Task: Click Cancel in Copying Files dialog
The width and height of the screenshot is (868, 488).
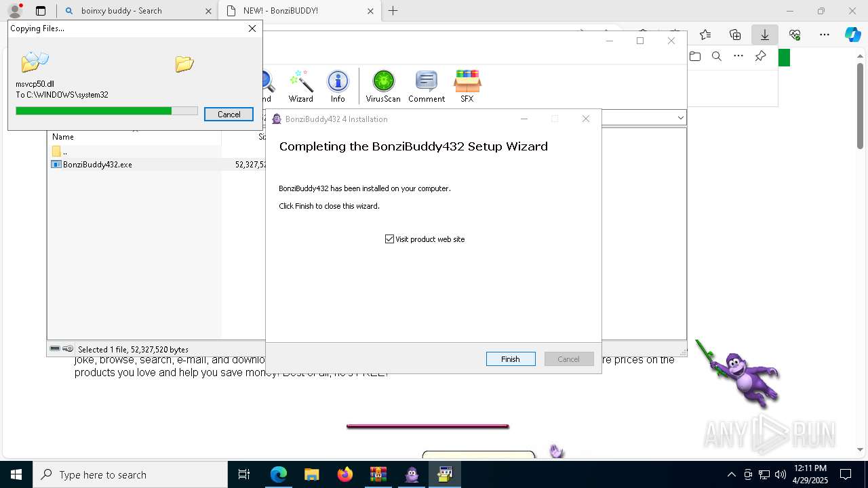Action: [229, 115]
